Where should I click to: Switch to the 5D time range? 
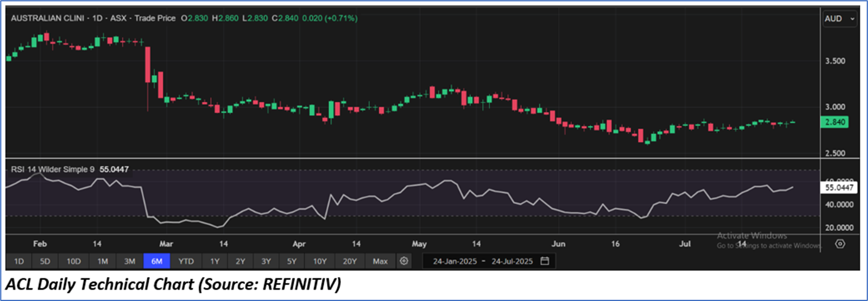click(45, 261)
